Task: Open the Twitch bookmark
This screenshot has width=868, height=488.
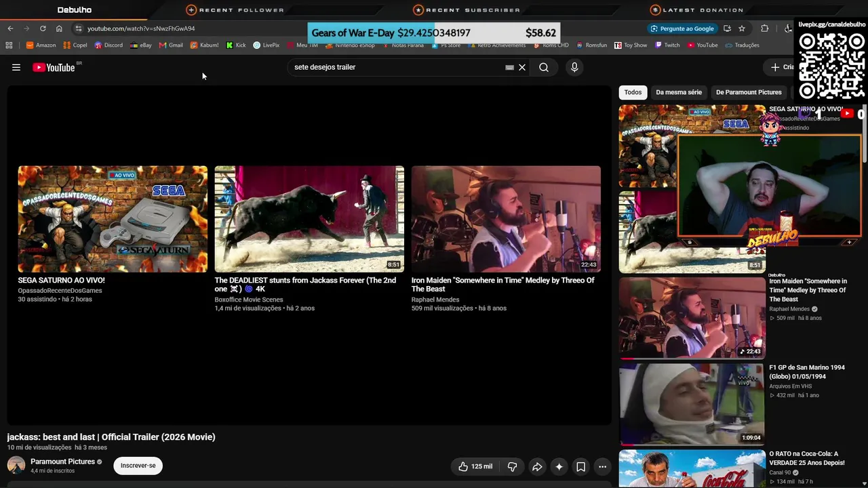Action: point(667,45)
